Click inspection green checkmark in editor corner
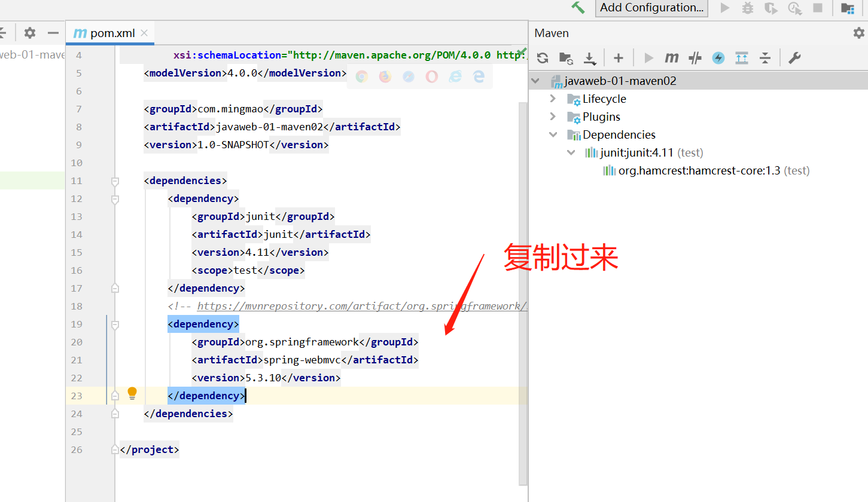The height and width of the screenshot is (502, 868). (522, 53)
